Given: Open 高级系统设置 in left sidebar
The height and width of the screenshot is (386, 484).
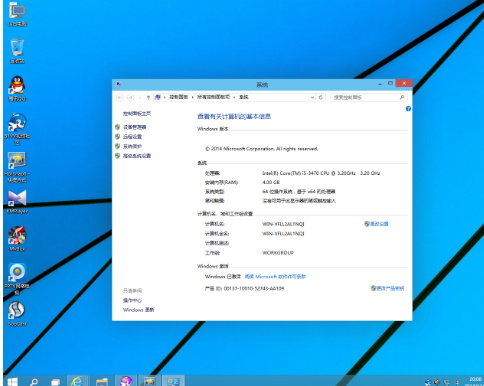Looking at the screenshot, I should pos(137,156).
